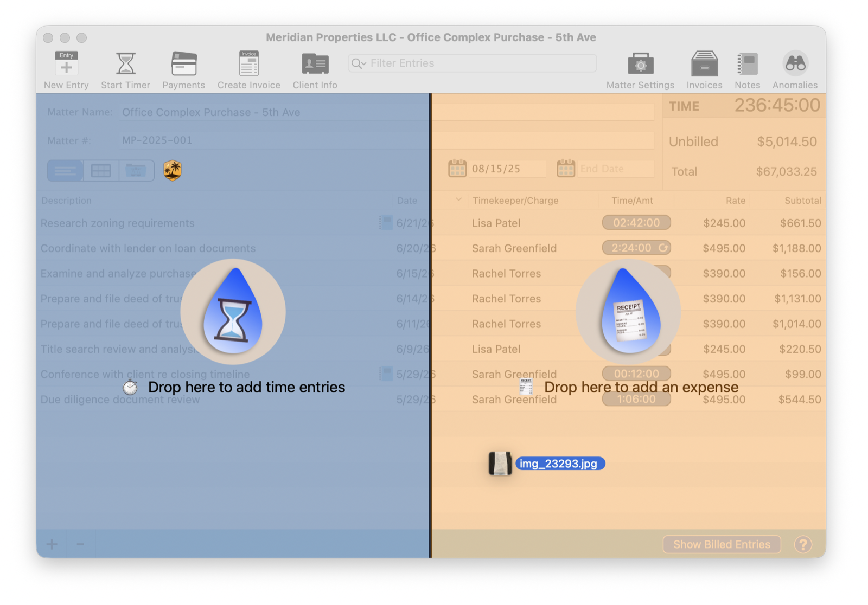Switch to the grid view segment
The width and height of the screenshot is (868, 605).
tap(101, 171)
